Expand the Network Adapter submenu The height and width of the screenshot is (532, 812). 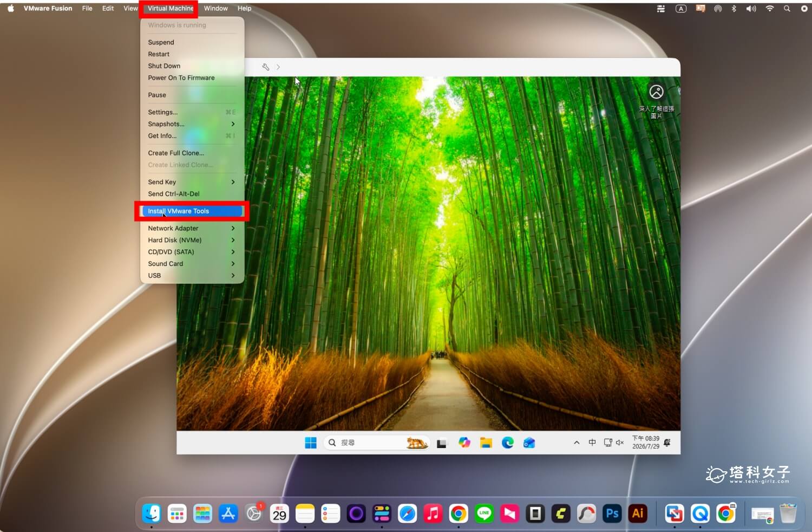click(192, 229)
